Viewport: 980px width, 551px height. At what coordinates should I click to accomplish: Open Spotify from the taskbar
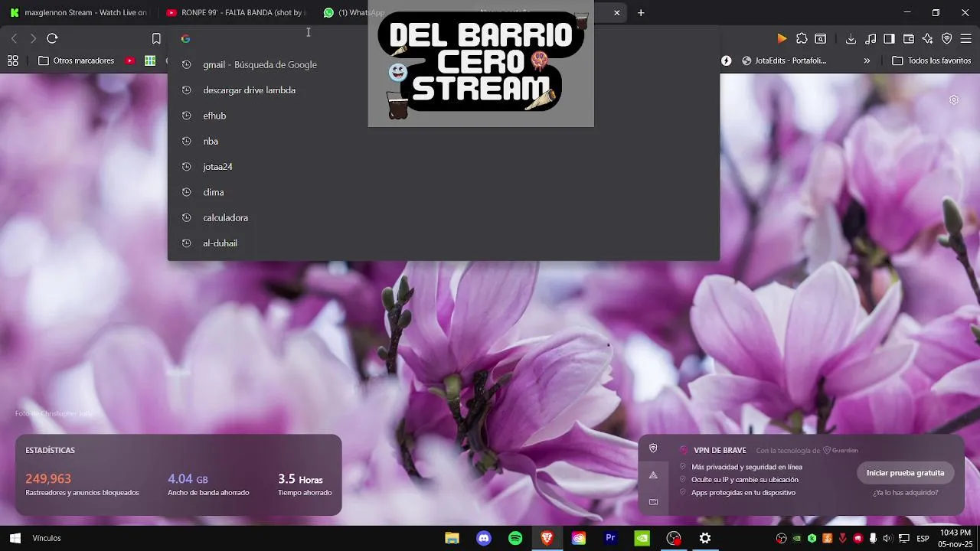[515, 538]
